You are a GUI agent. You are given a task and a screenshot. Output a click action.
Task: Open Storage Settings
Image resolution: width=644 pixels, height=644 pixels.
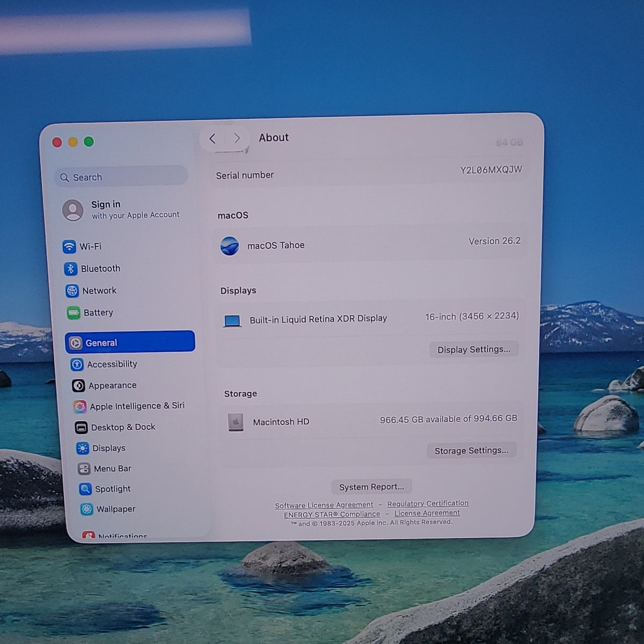point(471,450)
